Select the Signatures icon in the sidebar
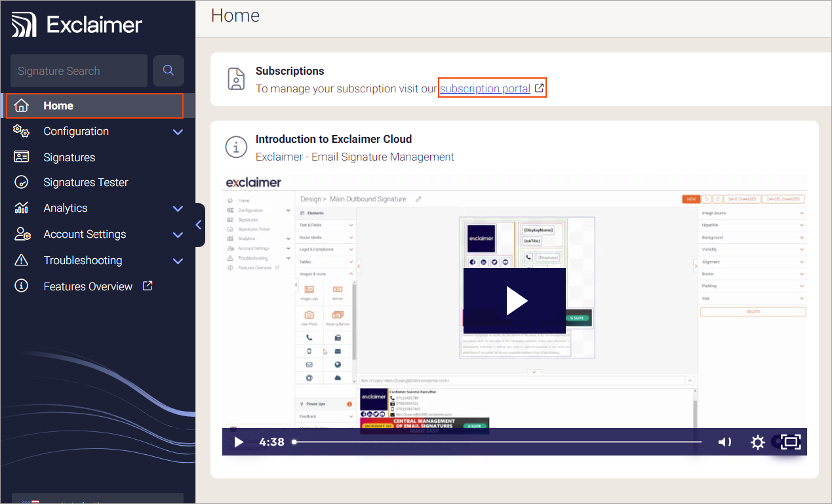This screenshot has height=504, width=832. pos(22,157)
